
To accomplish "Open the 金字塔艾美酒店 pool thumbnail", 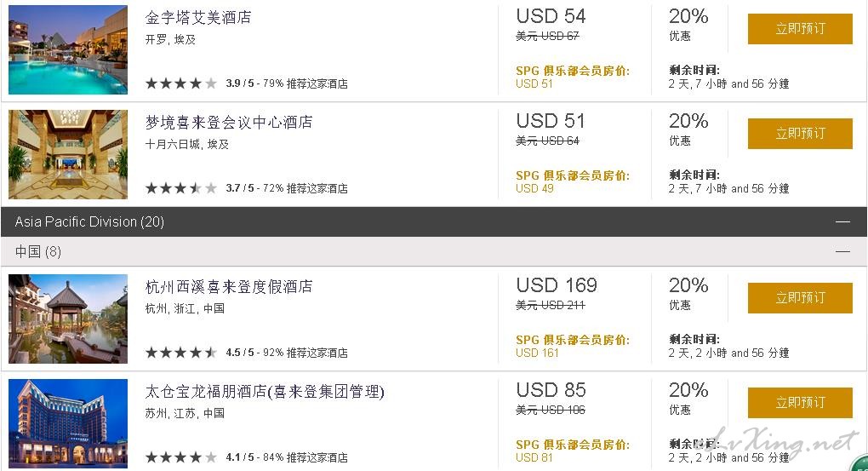I will (68, 50).
